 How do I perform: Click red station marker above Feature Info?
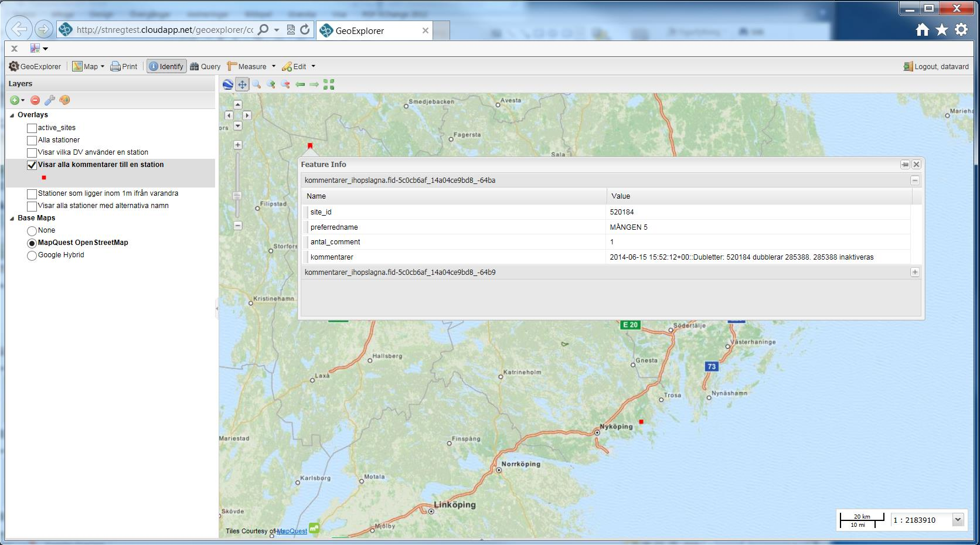(310, 145)
